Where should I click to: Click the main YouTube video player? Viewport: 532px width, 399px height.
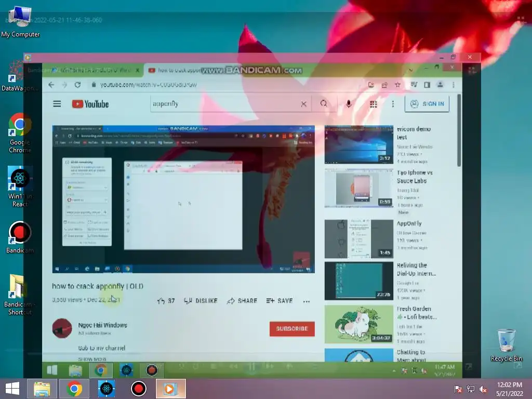[183, 199]
